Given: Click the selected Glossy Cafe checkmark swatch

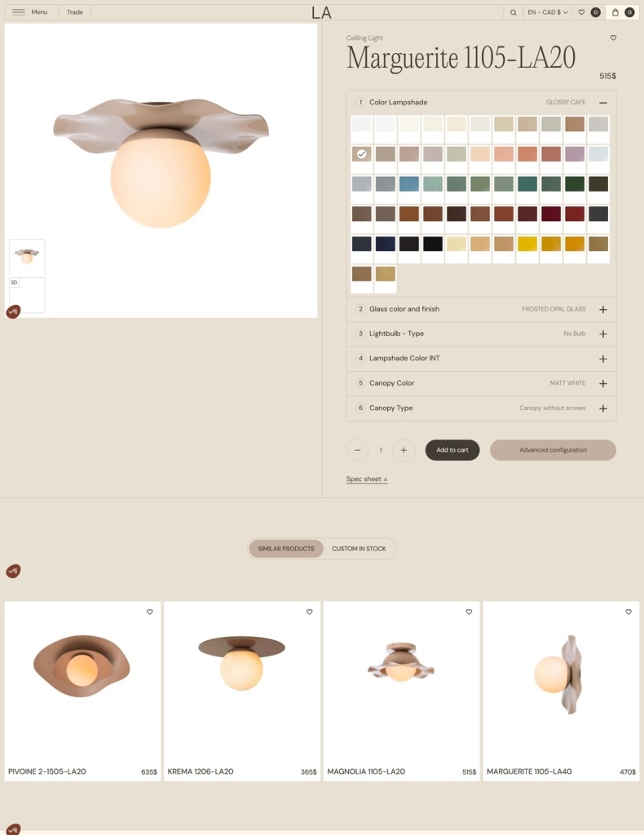Looking at the screenshot, I should pos(362,154).
